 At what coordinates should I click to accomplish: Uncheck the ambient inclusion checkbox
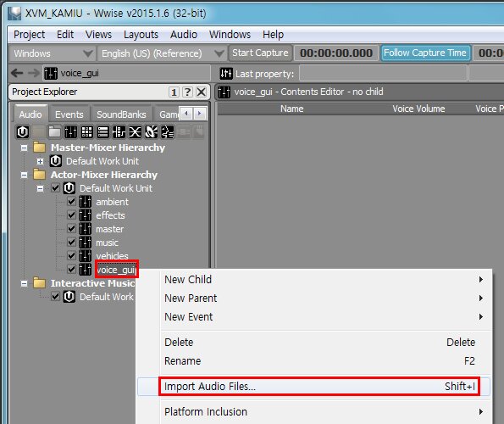click(x=71, y=202)
